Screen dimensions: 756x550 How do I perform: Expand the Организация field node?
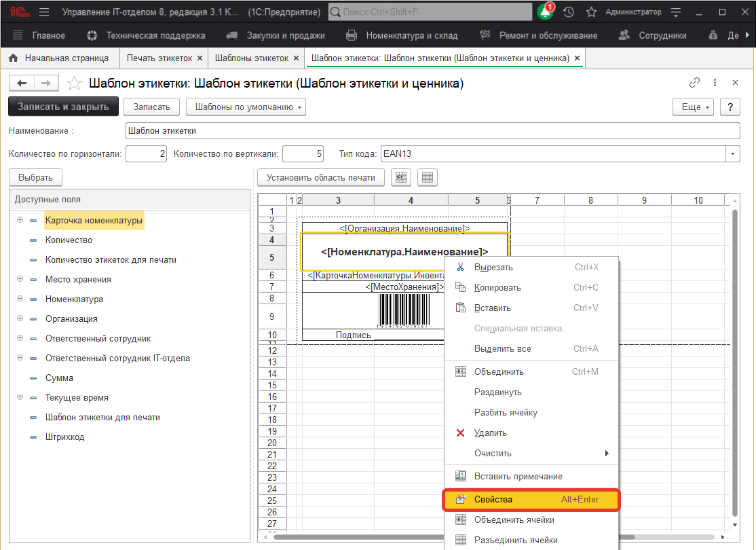(20, 318)
